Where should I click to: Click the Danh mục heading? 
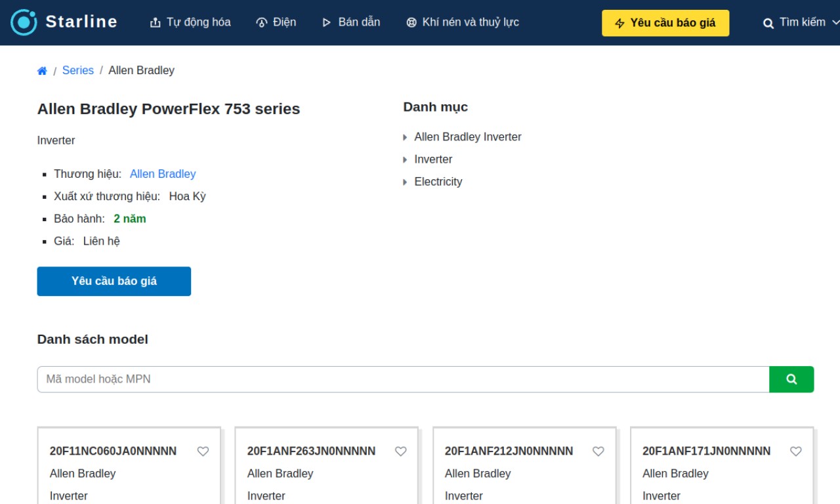436,107
